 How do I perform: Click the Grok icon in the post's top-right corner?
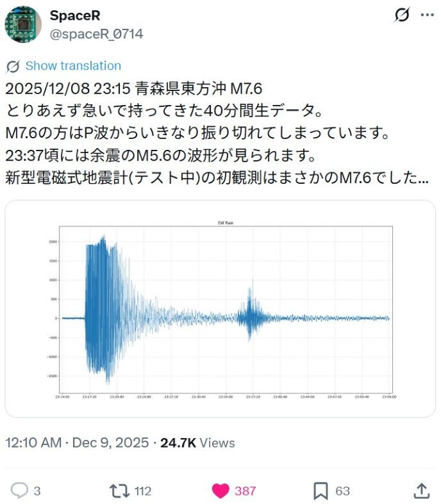pyautogui.click(x=402, y=15)
